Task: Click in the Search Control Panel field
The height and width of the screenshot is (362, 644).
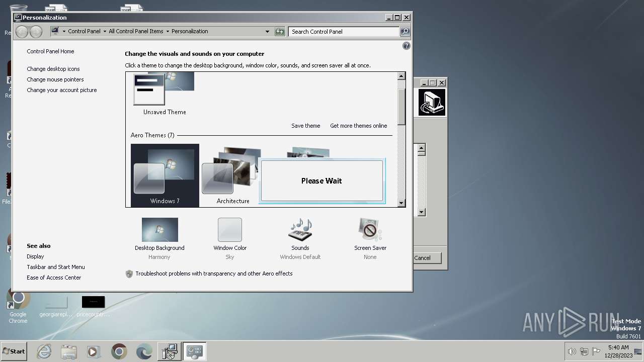Action: pos(344,31)
